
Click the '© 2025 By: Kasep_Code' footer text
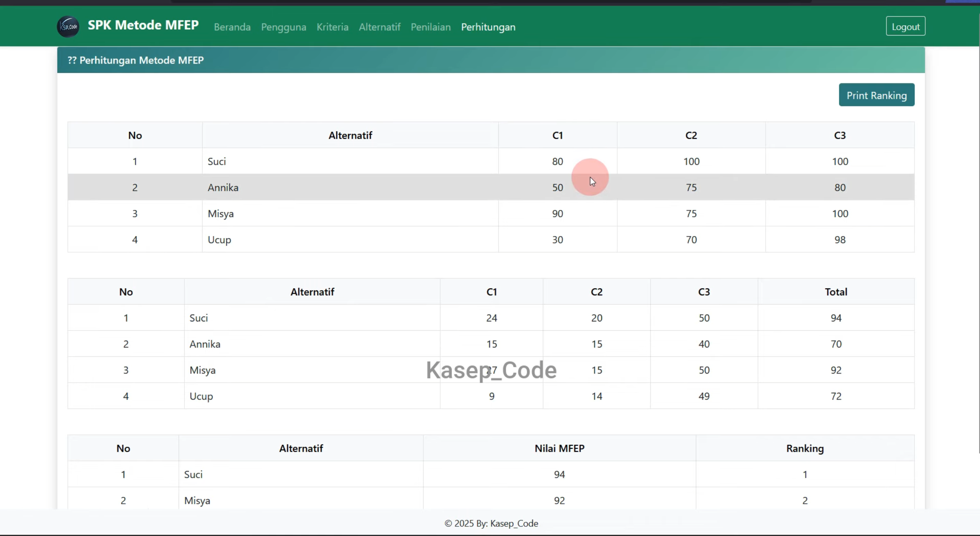click(491, 523)
